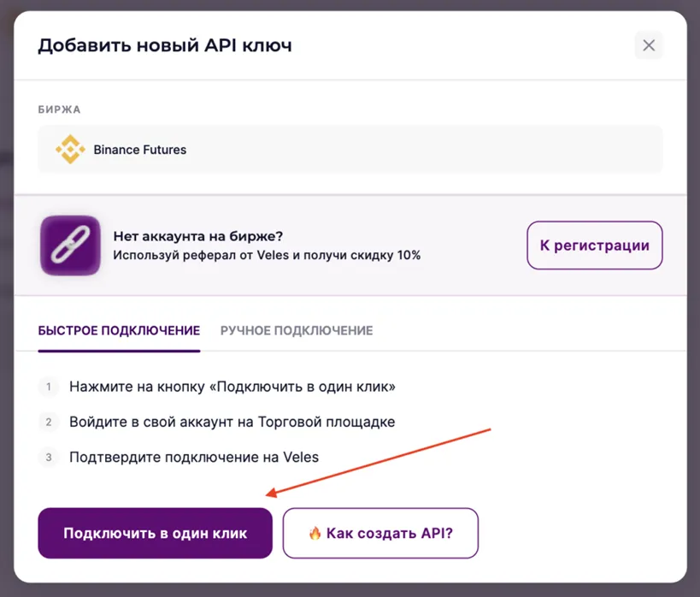Click the referral discount 10% text
The image size is (700, 597).
(x=268, y=256)
